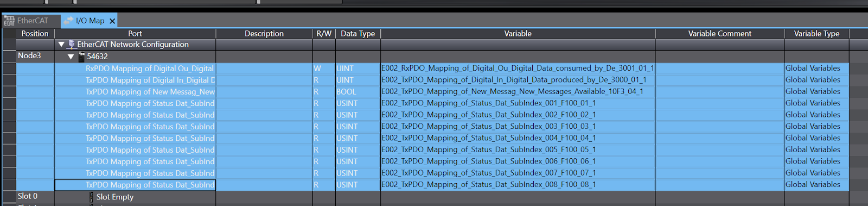Sort by Position column header
This screenshot has height=206, width=868.
click(x=35, y=34)
